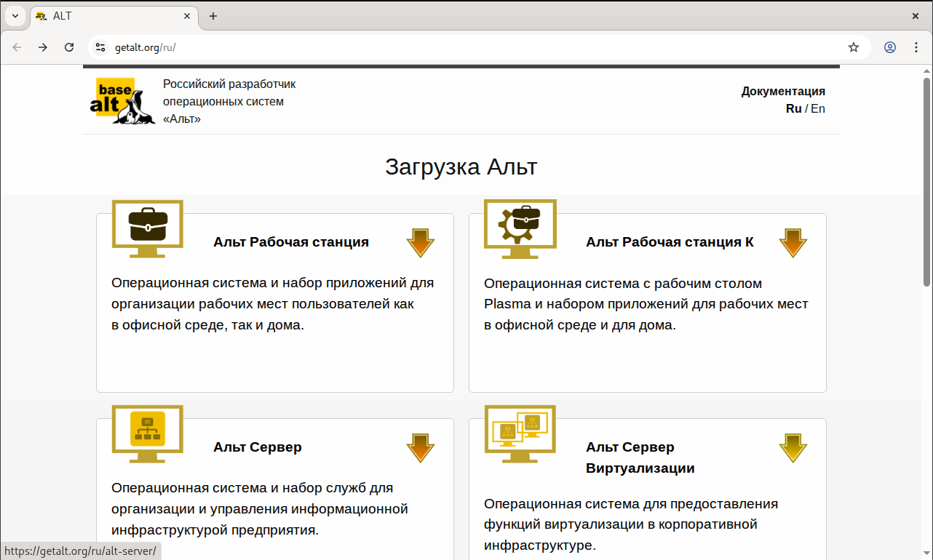Open the Документация link
Viewport: 933px width, 560px height.
pyautogui.click(x=783, y=92)
